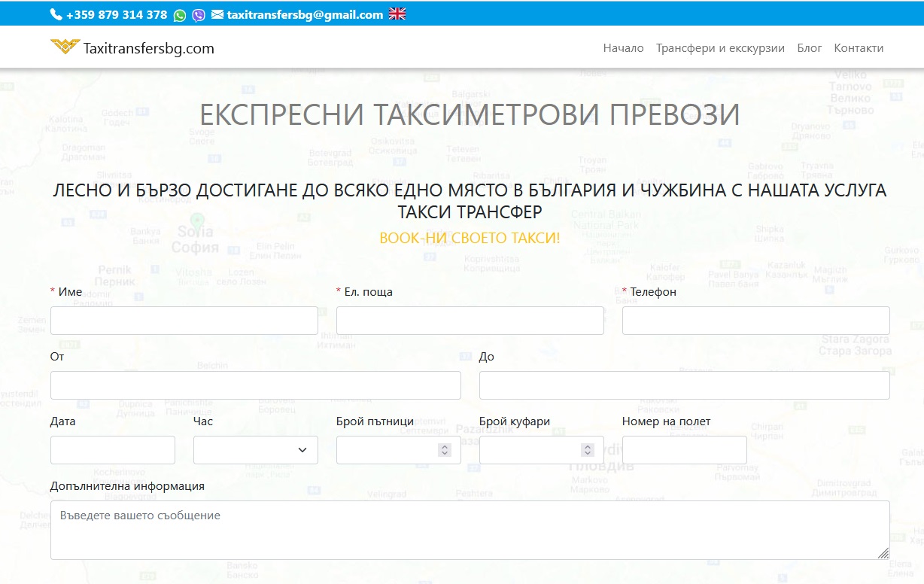Image resolution: width=924 pixels, height=584 pixels.
Task: Open the Час time dropdown
Action: [256, 450]
